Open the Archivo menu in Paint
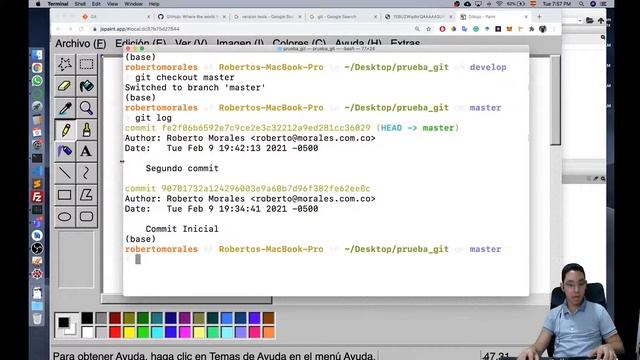640x360 pixels. pyautogui.click(x=81, y=43)
